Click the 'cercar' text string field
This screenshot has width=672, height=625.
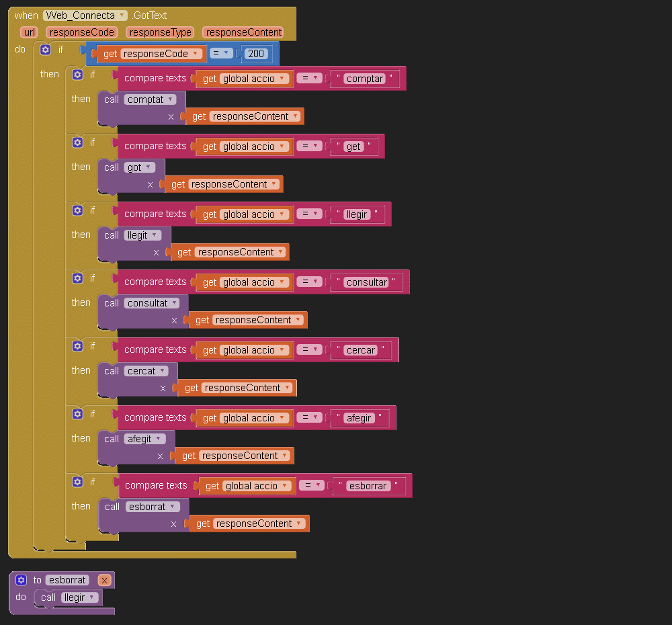361,350
